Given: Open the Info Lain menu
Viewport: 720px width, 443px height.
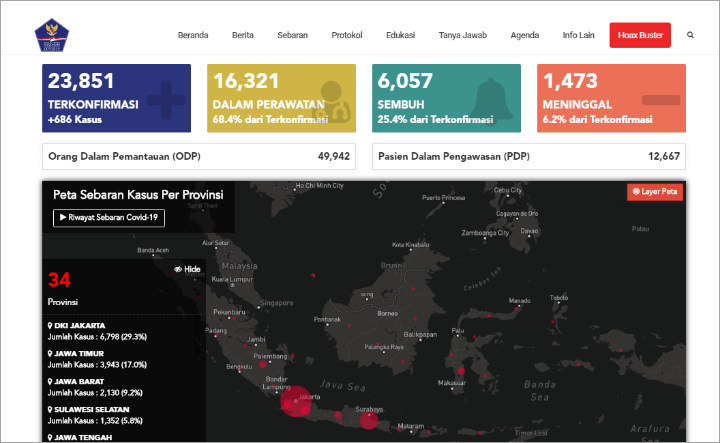Looking at the screenshot, I should point(578,35).
